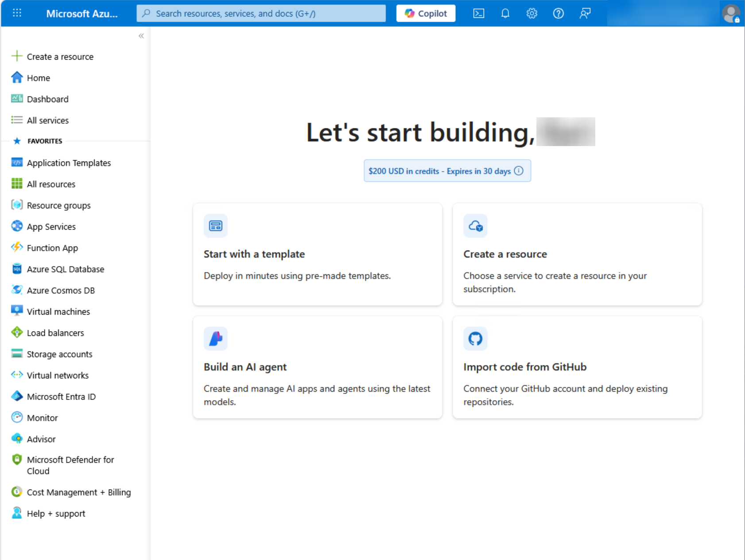This screenshot has width=745, height=560.
Task: Select All resources favorite
Action: [51, 184]
